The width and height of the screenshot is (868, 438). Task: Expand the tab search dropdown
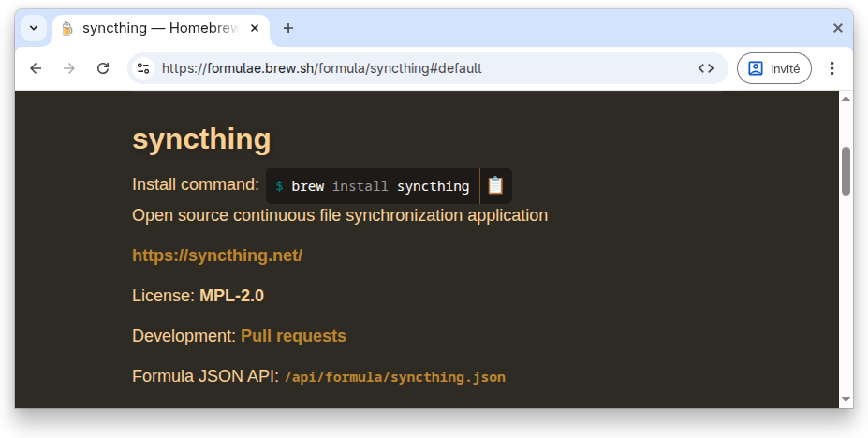[34, 28]
